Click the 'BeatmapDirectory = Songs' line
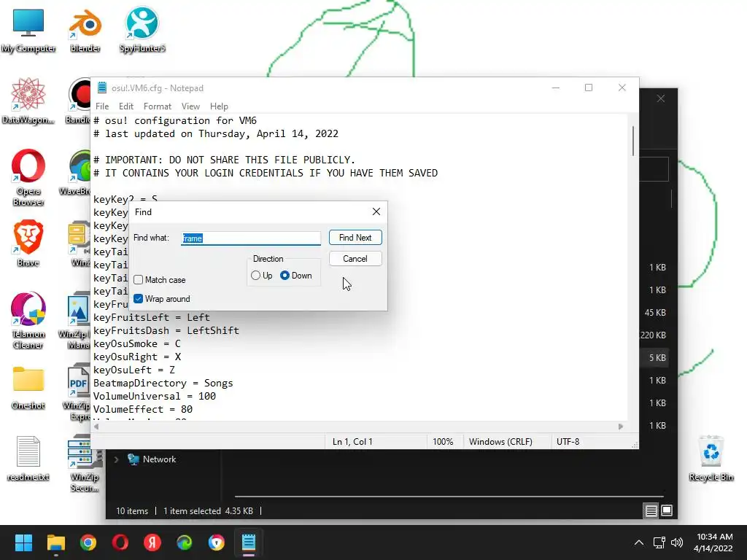747x560 pixels. (163, 384)
